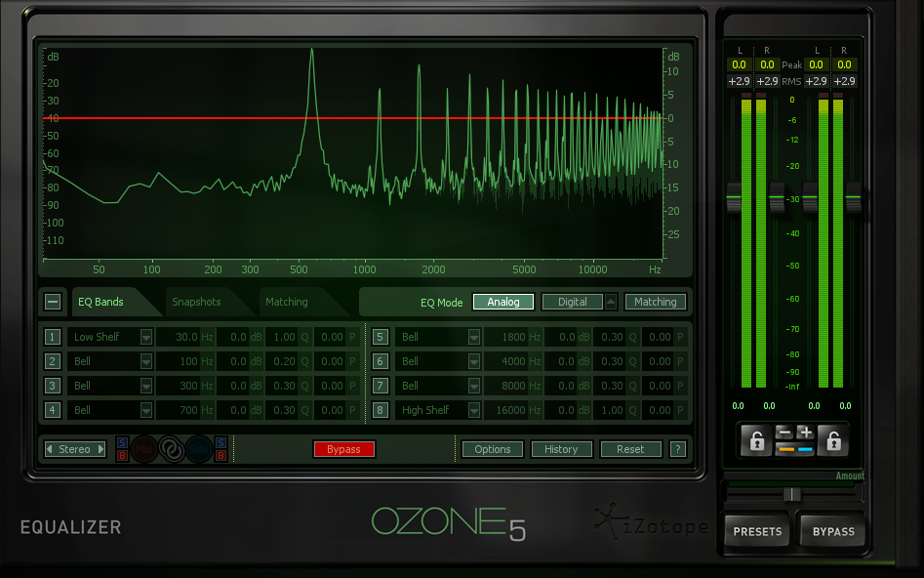The width and height of the screenshot is (924, 578).
Task: Open the PRESETS manager
Action: tap(757, 531)
